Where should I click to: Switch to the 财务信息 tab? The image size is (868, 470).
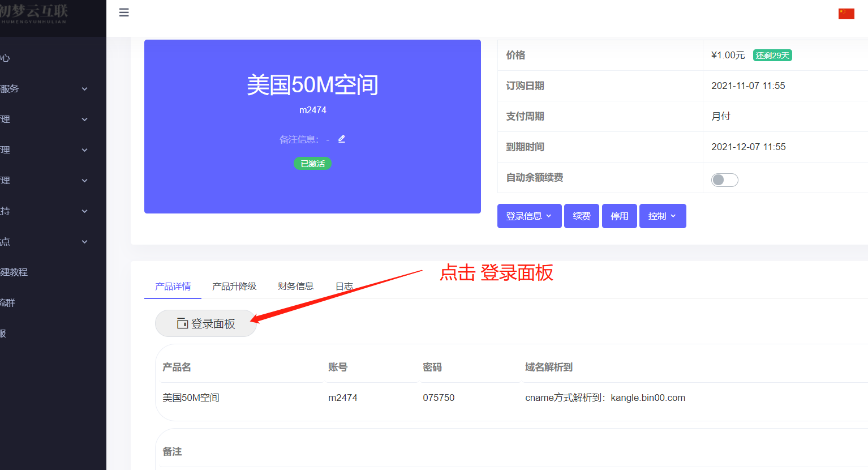click(295, 286)
